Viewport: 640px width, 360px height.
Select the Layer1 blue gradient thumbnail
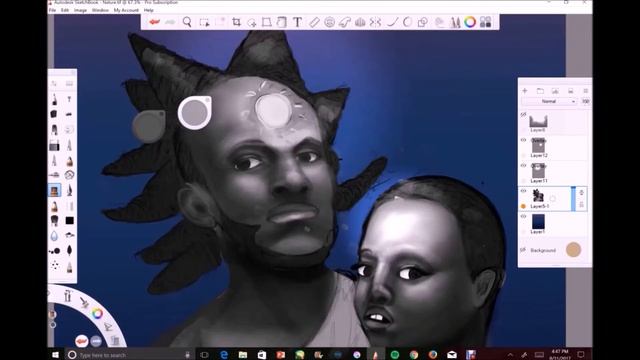tap(538, 222)
